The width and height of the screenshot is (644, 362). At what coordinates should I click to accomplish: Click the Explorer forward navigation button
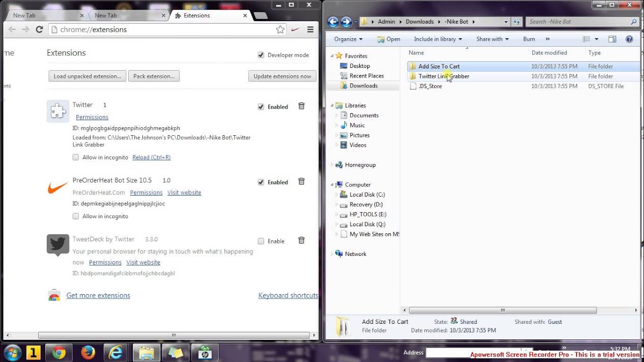tap(346, 22)
